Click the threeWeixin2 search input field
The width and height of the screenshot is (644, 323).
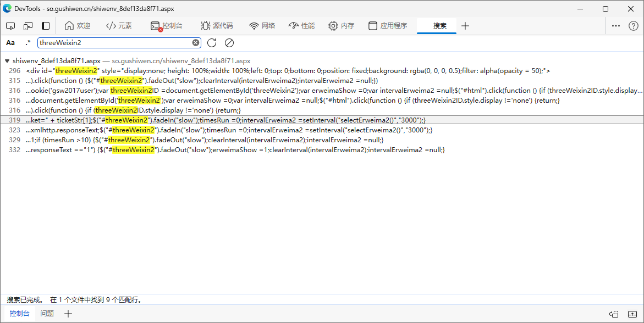(114, 43)
